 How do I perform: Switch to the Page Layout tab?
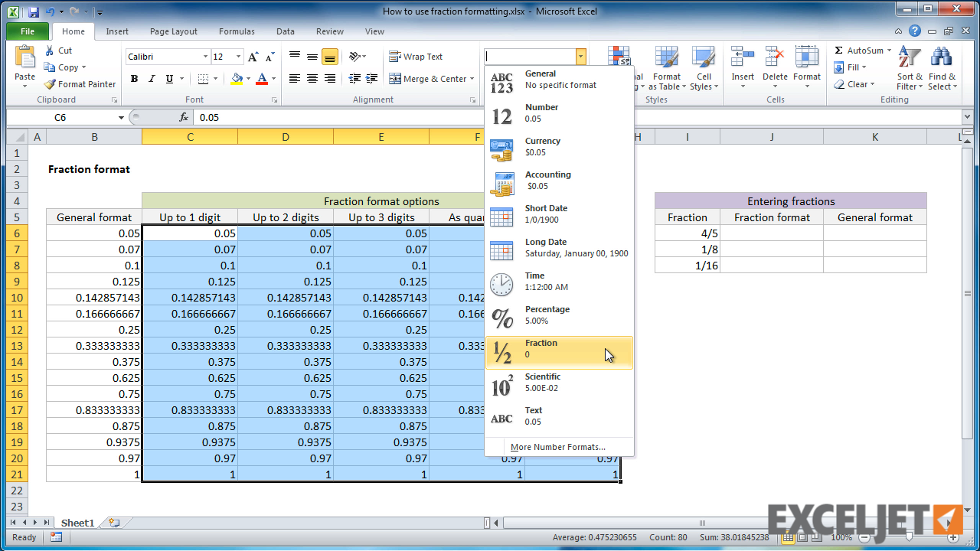(173, 31)
